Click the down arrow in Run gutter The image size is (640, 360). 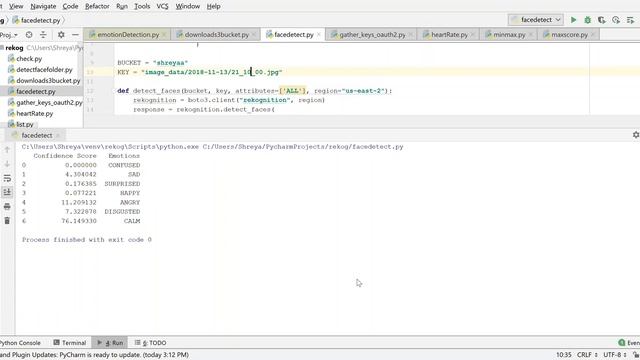coord(7,164)
